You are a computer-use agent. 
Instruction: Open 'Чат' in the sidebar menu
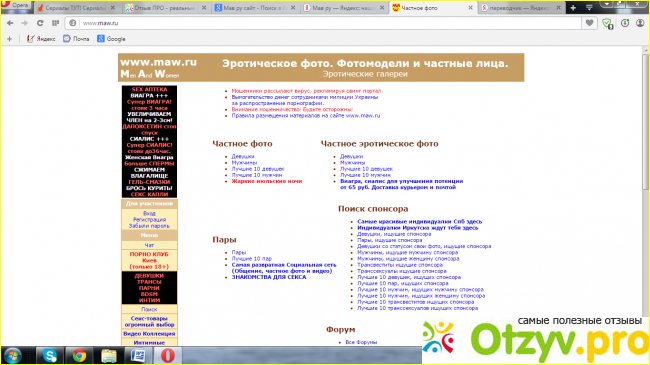(x=149, y=245)
